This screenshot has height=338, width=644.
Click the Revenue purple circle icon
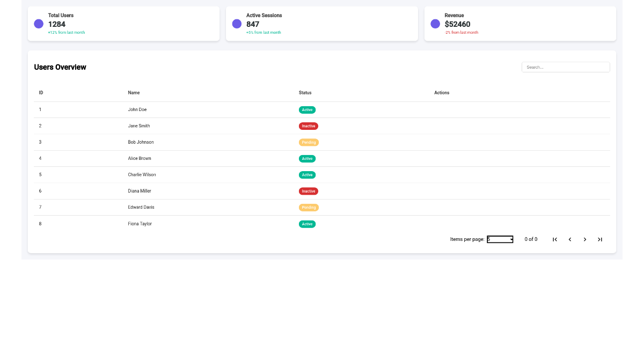(x=435, y=23)
